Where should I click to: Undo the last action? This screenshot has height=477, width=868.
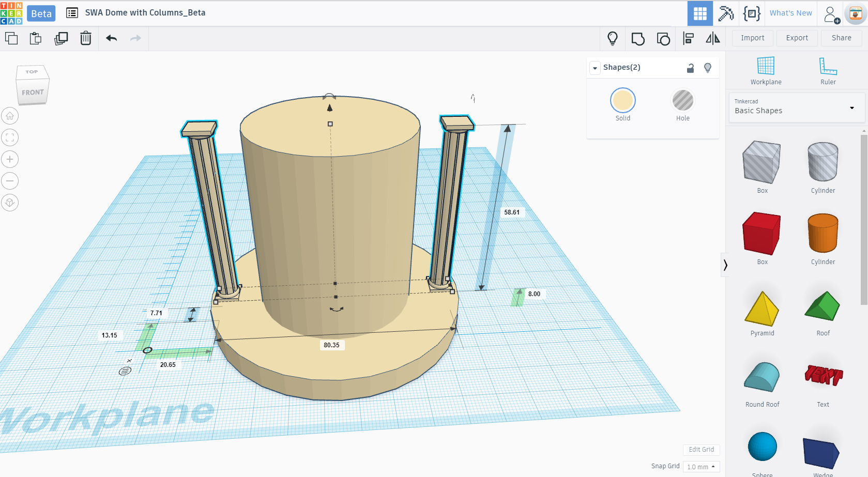click(112, 38)
